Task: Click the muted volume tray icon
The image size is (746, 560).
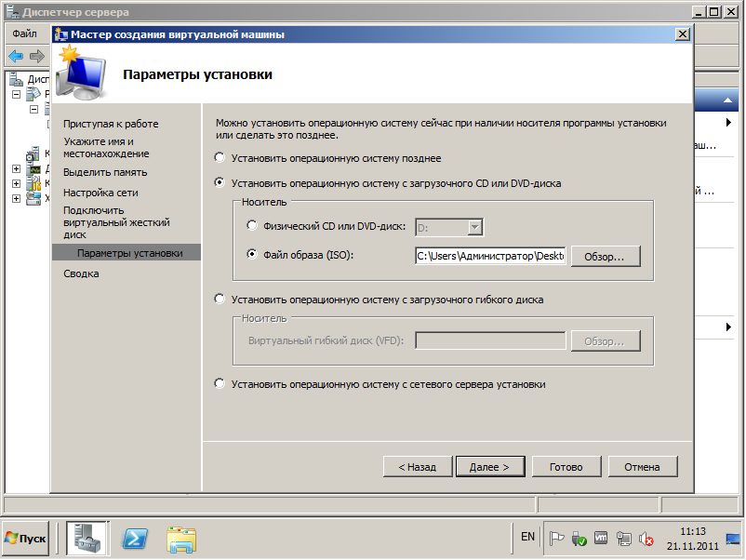Action: pyautogui.click(x=646, y=539)
